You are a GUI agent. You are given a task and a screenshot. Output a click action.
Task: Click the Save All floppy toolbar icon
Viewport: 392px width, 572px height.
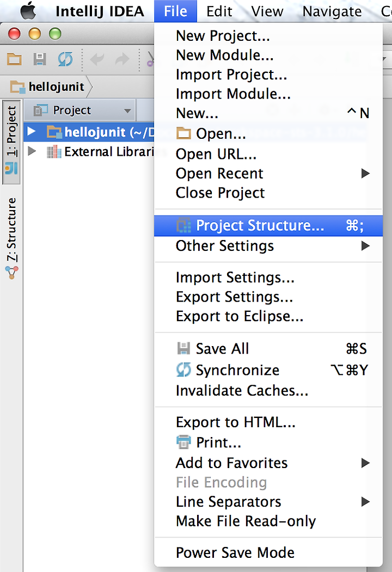click(x=40, y=59)
